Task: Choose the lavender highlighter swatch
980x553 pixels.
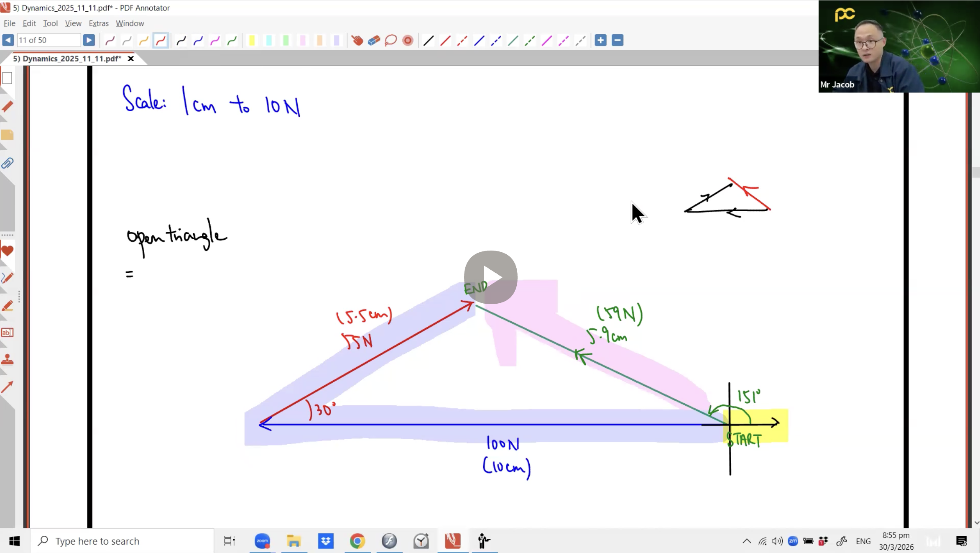Action: tap(337, 40)
